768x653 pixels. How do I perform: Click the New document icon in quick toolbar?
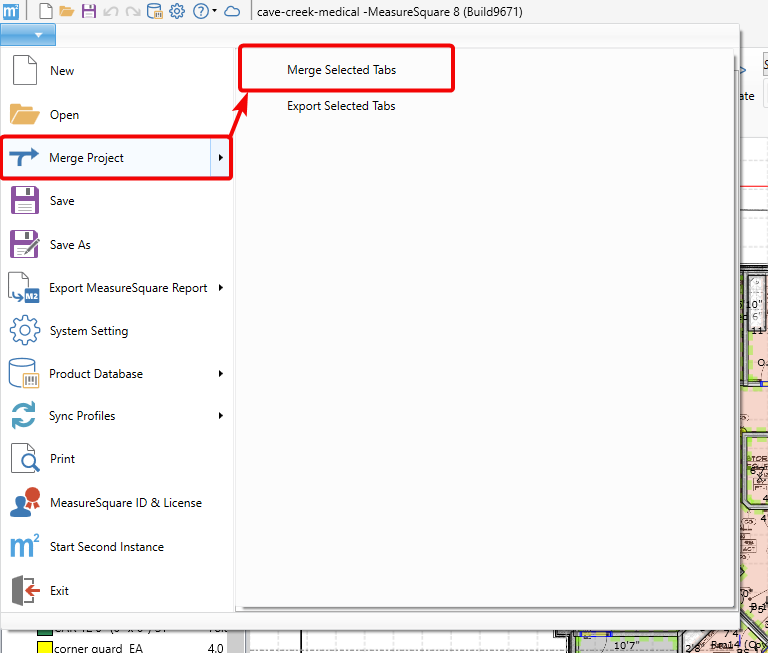[46, 11]
